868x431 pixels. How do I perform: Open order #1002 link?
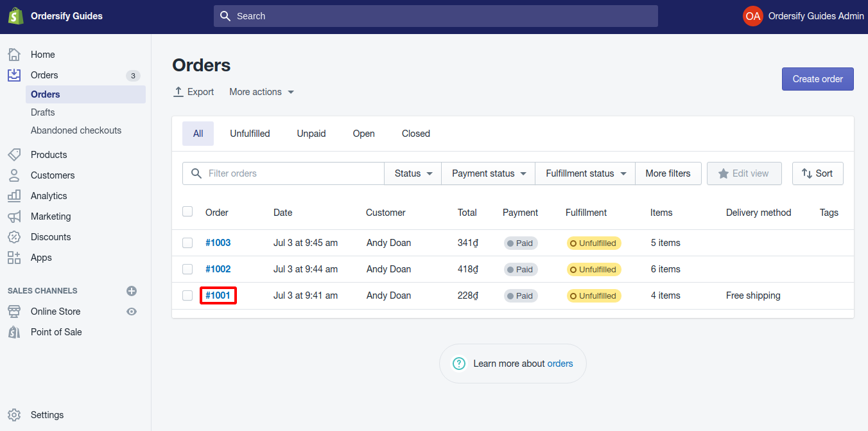click(218, 269)
